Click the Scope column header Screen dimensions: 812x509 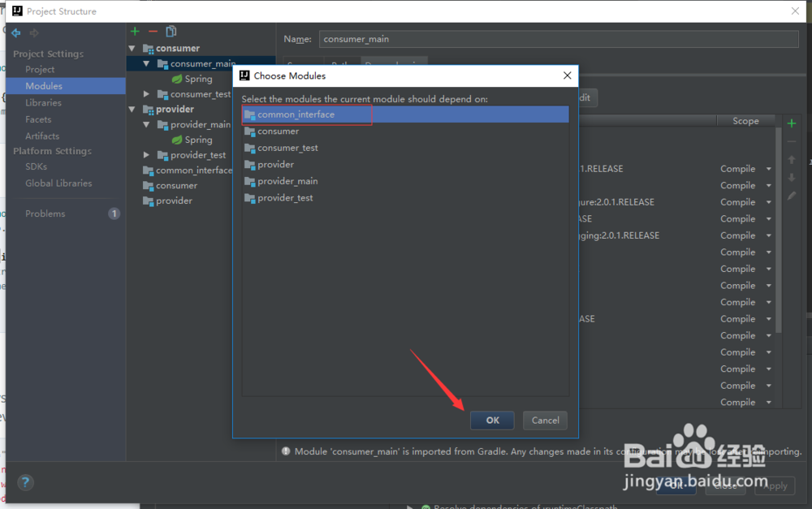[745, 121]
